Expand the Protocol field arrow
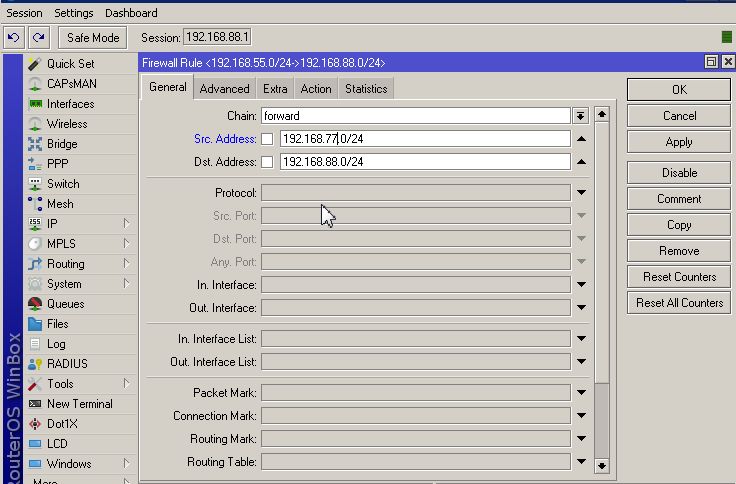736x484 pixels. tap(581, 193)
